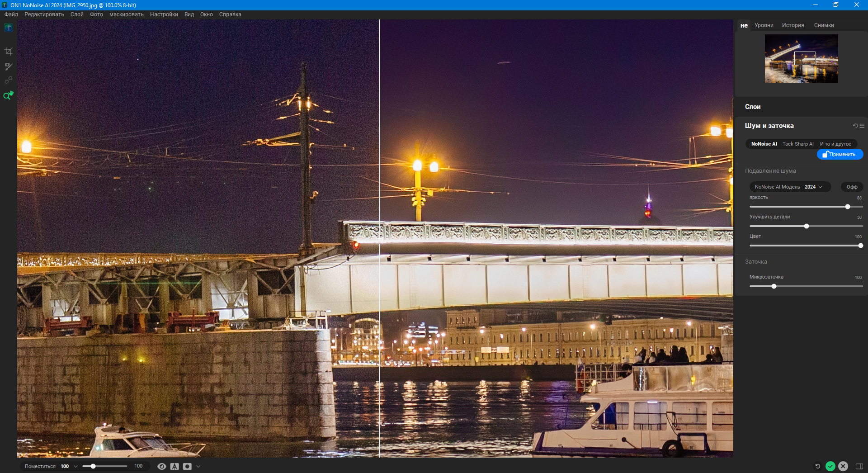Viewport: 868px width, 473px height.
Task: Switch to the История tab
Action: tap(793, 25)
